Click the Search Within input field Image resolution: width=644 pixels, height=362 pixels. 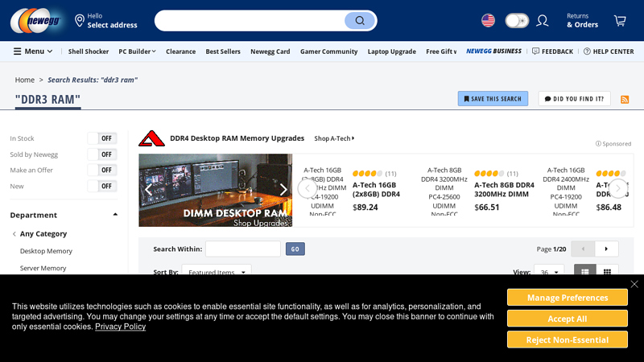(243, 249)
